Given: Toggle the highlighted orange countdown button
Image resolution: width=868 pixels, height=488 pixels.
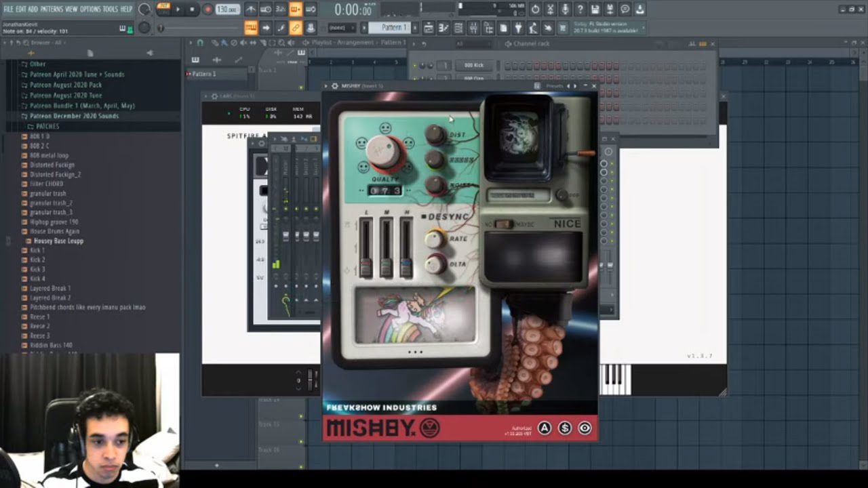Looking at the screenshot, I should click(x=296, y=9).
